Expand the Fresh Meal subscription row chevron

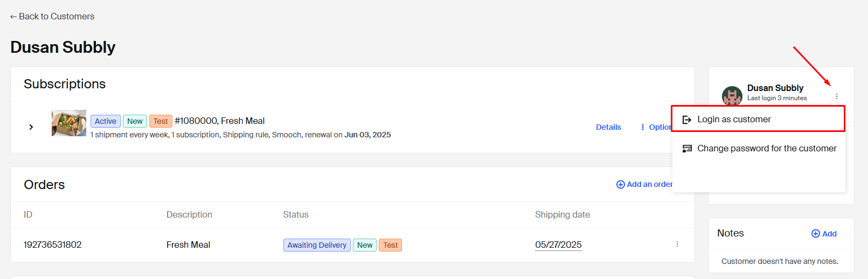pos(31,127)
